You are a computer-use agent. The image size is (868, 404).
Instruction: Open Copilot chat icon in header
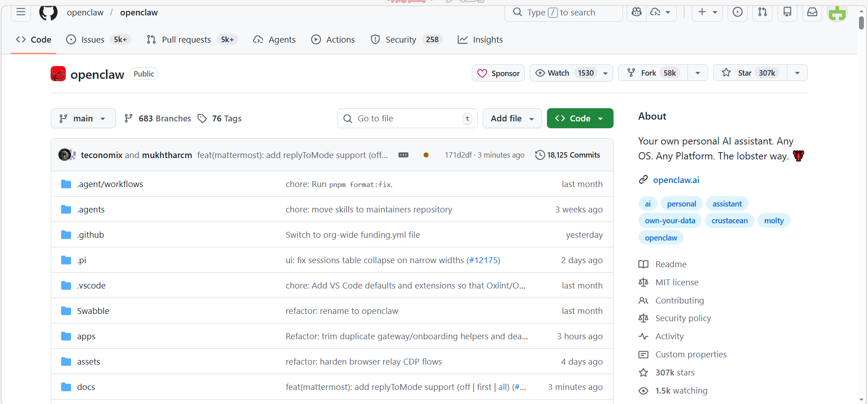[x=637, y=12]
